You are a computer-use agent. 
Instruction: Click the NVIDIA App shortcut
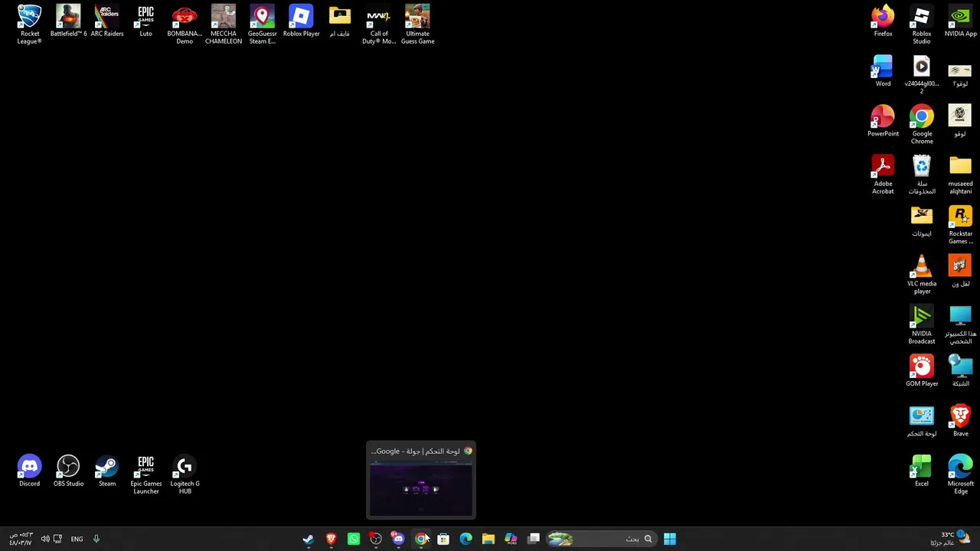click(960, 21)
